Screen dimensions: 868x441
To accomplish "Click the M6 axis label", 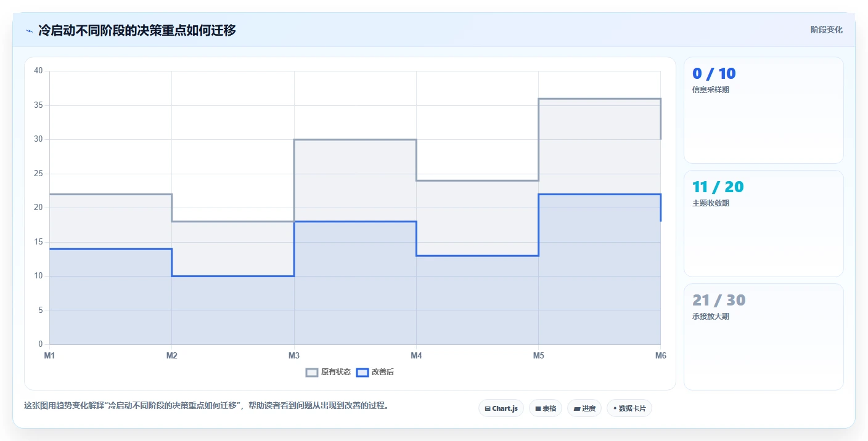I will point(660,355).
